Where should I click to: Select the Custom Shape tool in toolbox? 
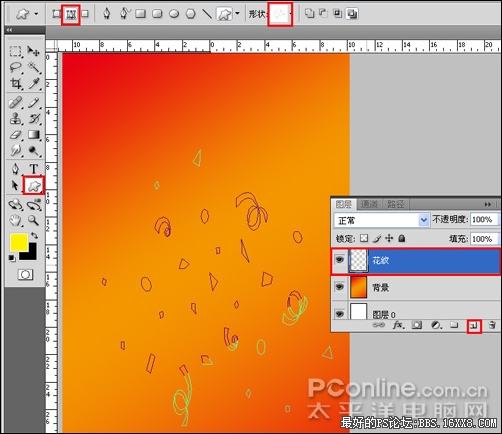[x=34, y=185]
